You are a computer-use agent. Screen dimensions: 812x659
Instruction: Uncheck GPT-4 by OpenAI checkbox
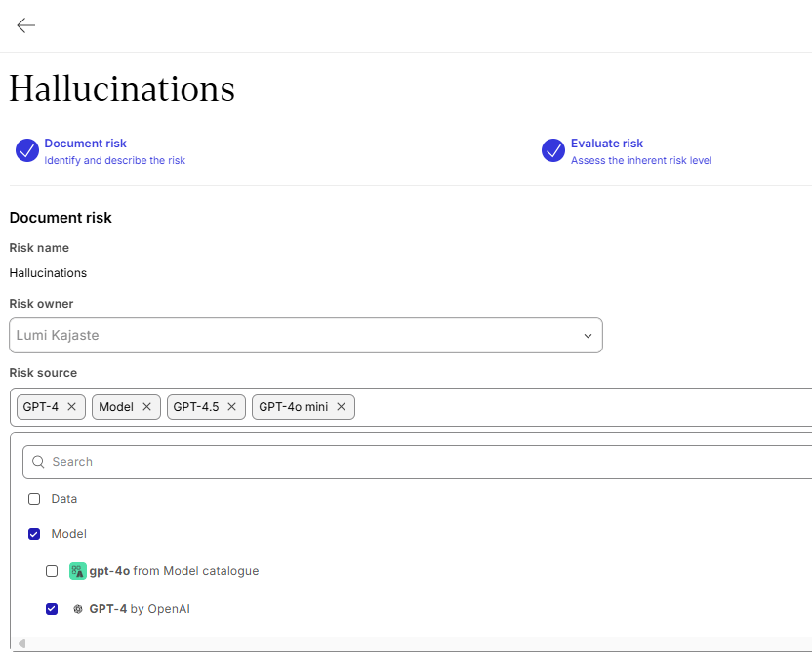click(x=52, y=609)
